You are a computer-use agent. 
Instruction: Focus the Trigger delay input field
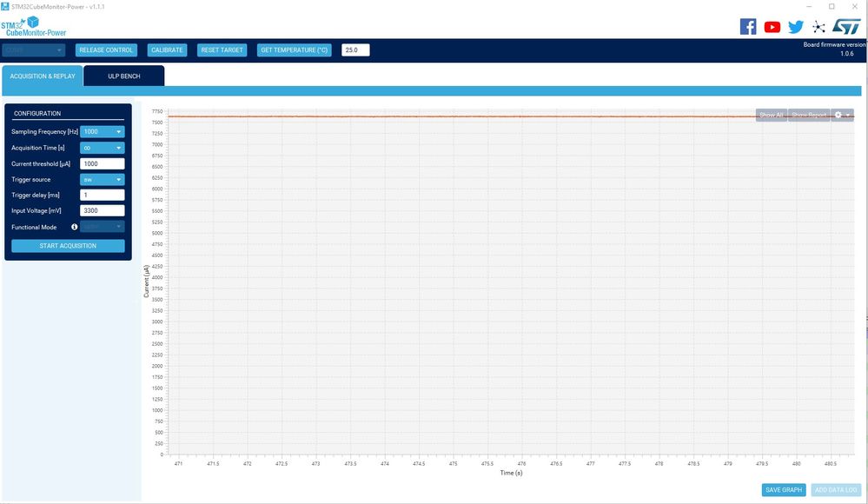click(x=103, y=195)
